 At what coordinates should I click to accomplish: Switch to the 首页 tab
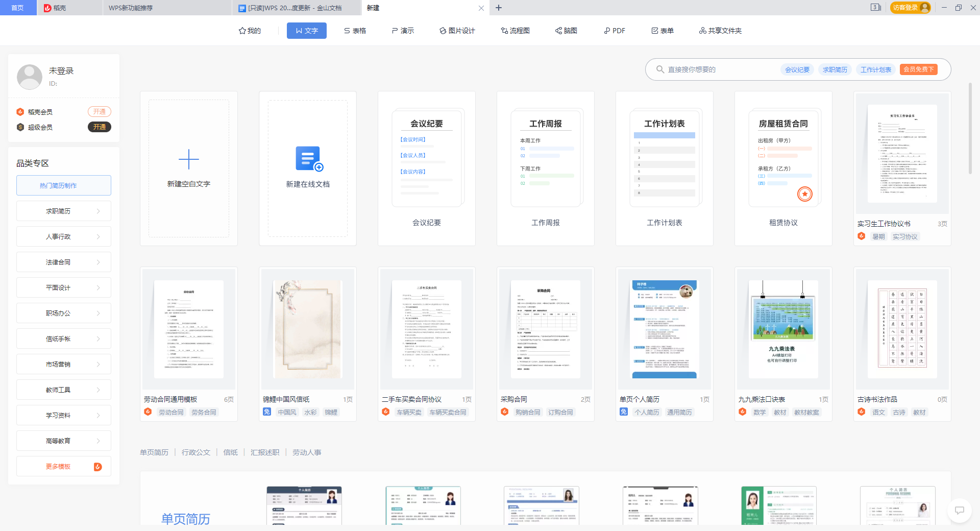pyautogui.click(x=18, y=8)
